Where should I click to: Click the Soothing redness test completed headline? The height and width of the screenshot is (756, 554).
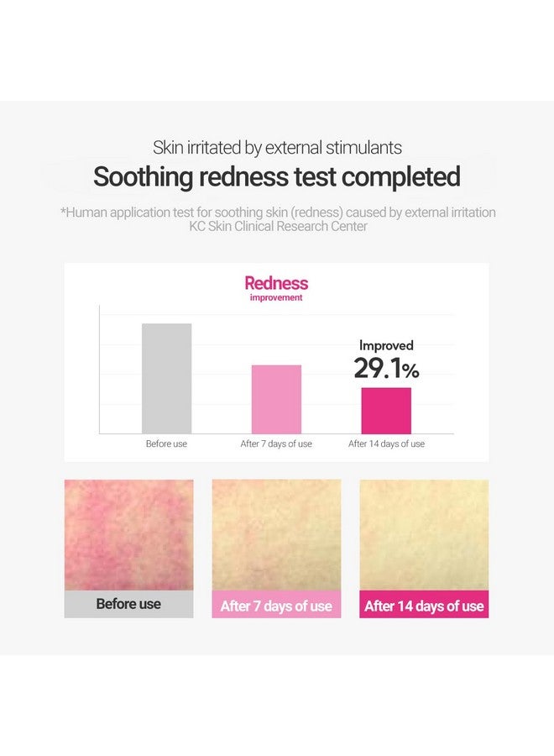tap(276, 177)
